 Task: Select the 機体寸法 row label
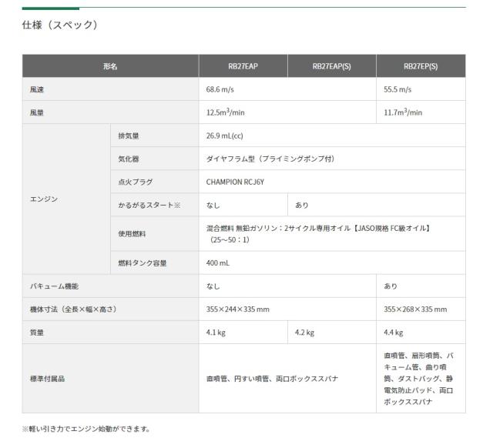point(75,309)
